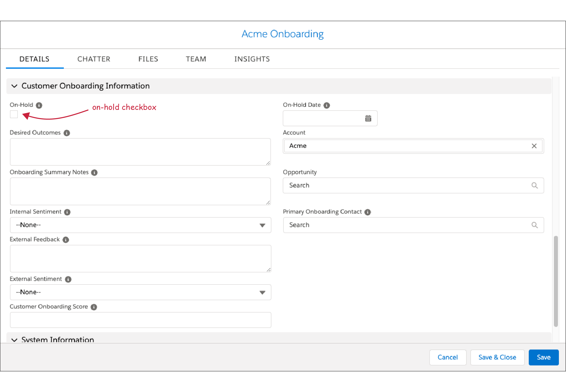
Task: Click the Onboarding Summary Notes info icon
Action: click(x=94, y=173)
